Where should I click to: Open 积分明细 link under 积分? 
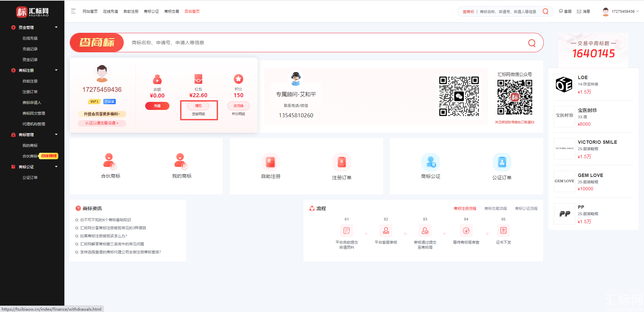tap(238, 114)
